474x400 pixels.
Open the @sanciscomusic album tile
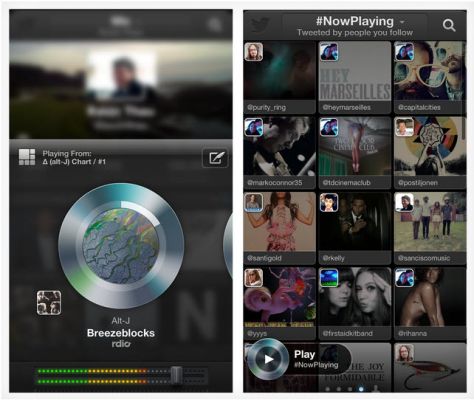click(x=430, y=228)
